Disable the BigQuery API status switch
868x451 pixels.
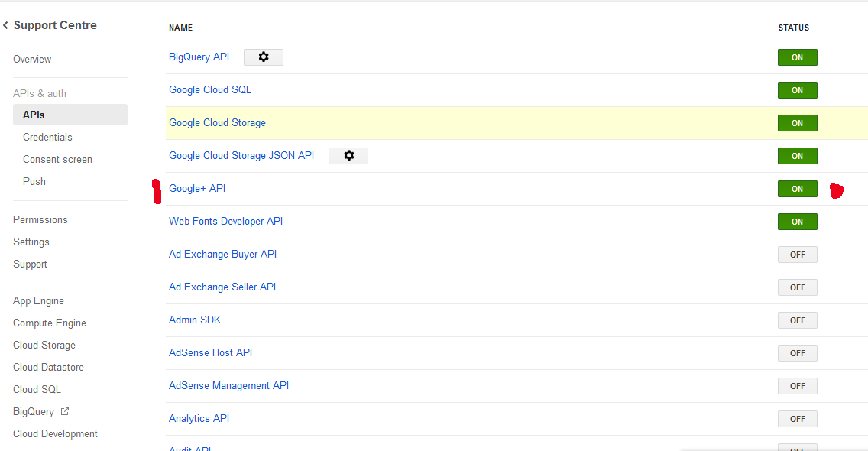[797, 57]
